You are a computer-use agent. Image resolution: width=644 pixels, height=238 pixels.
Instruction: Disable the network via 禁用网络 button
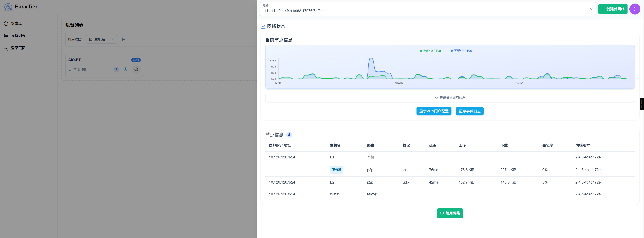pos(450,213)
